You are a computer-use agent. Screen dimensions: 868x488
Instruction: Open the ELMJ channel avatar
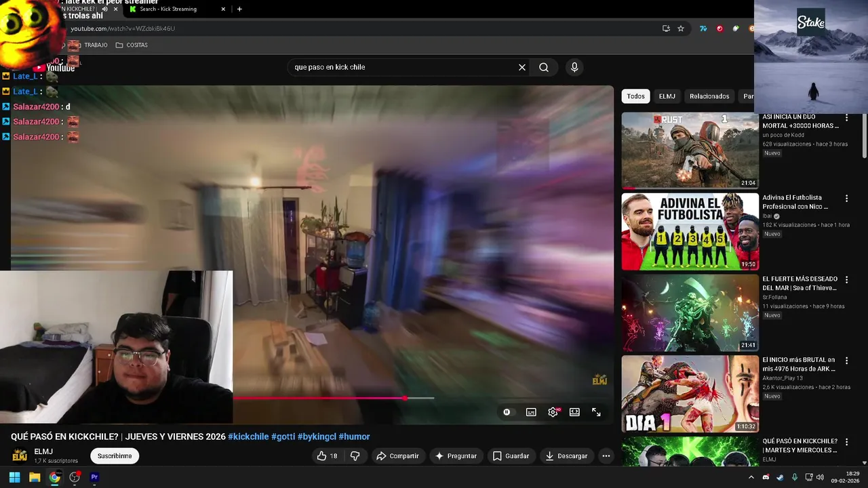point(20,455)
